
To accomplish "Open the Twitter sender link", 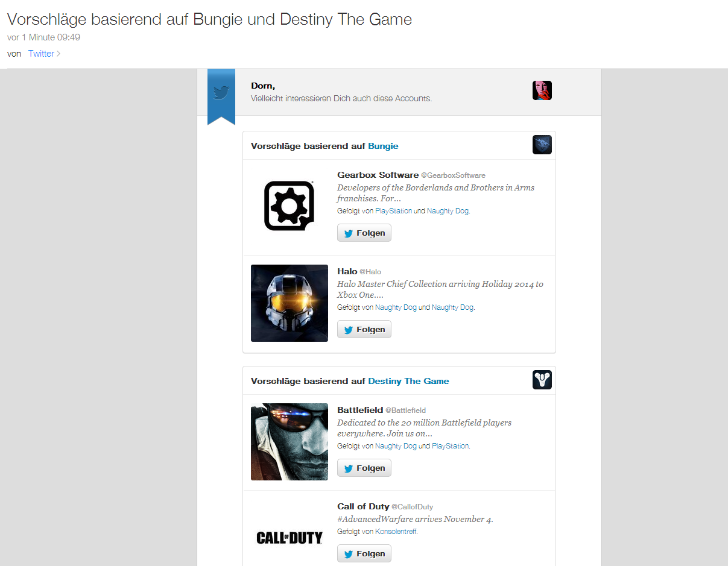I will [41, 54].
